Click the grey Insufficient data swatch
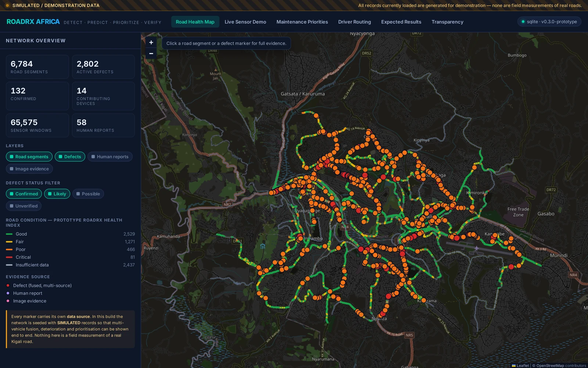This screenshot has height=368, width=588. pos(9,265)
